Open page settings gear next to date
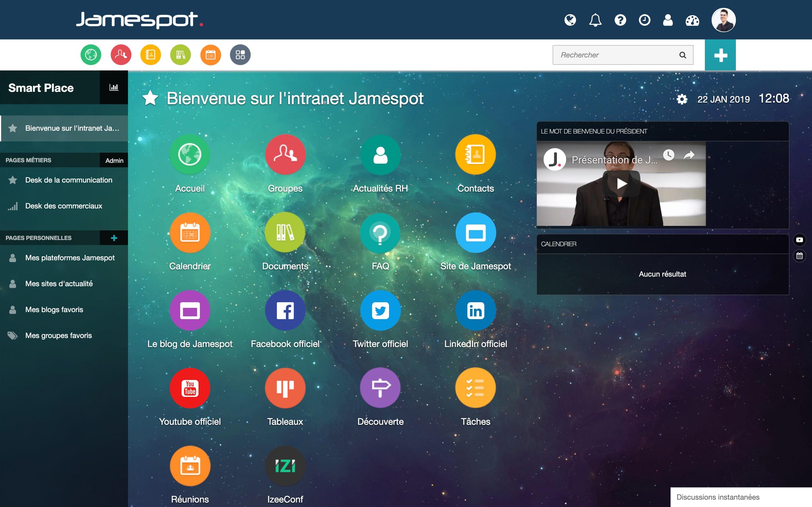This screenshot has width=812, height=507. pos(681,99)
